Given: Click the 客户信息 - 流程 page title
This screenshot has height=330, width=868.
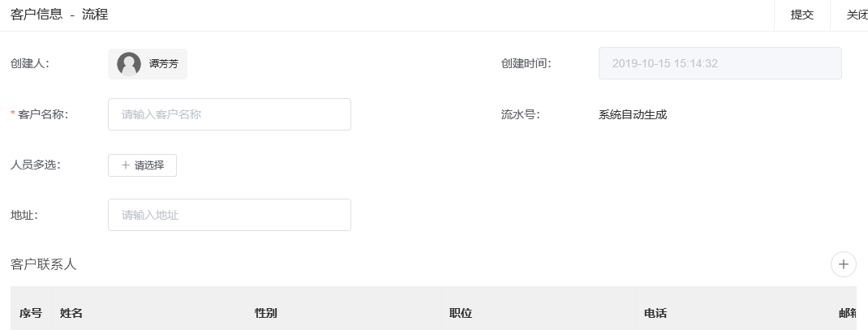Looking at the screenshot, I should pyautogui.click(x=59, y=15).
